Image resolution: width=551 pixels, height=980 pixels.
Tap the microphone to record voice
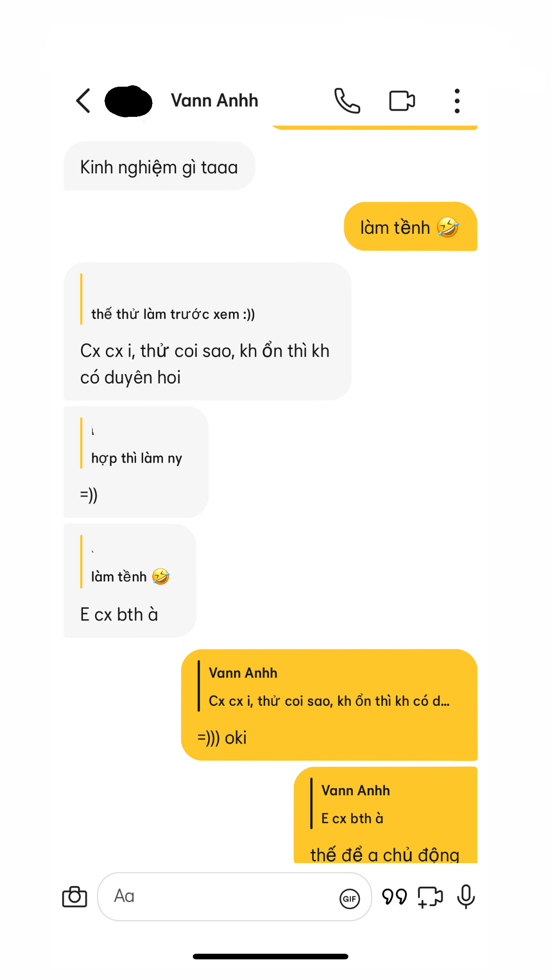pos(466,896)
